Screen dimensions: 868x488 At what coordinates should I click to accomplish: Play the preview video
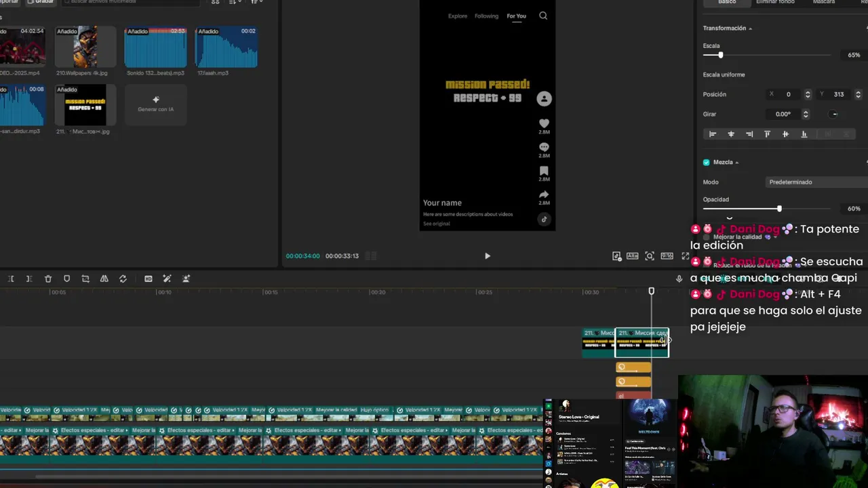(x=487, y=256)
